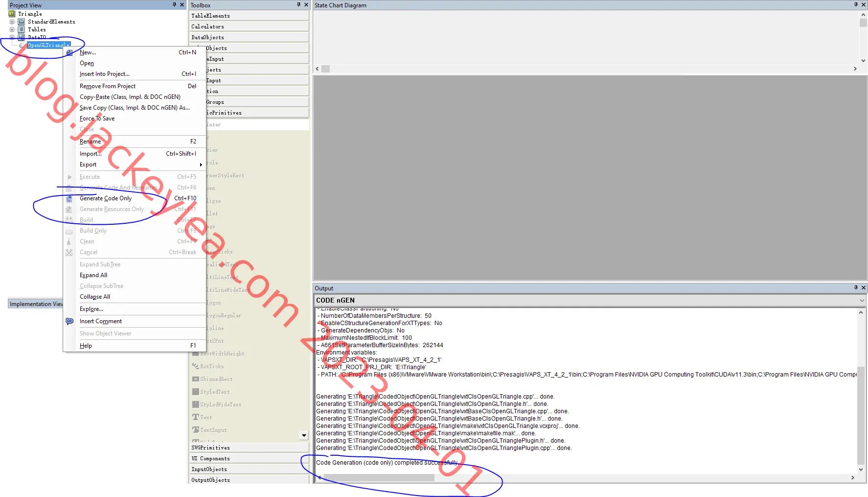Choose Explore... from the context menu
The height and width of the screenshot is (497, 868).
135,309
